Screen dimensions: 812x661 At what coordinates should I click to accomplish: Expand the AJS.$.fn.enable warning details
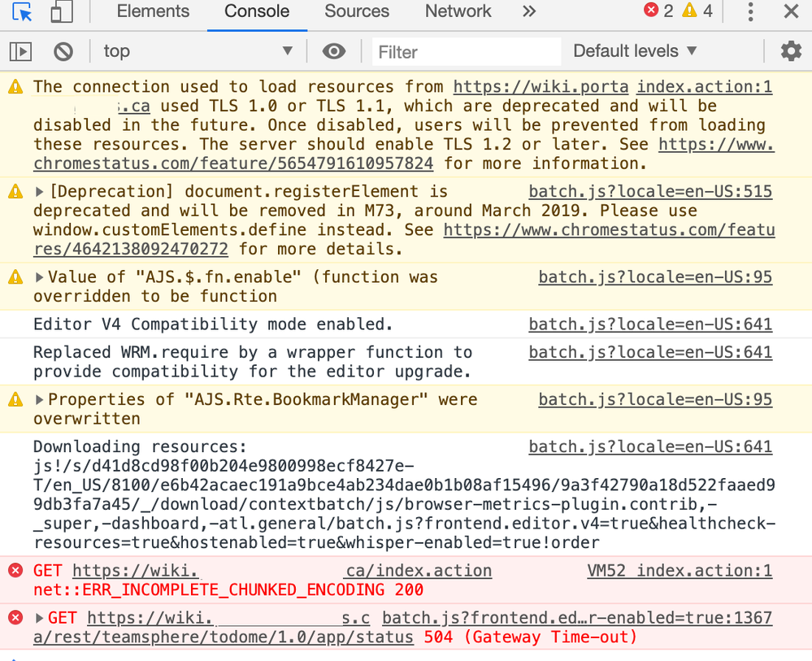click(x=37, y=276)
